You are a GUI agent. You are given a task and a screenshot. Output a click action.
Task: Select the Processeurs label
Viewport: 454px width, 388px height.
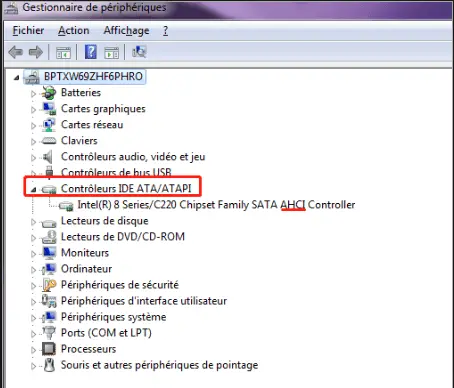[x=88, y=349]
